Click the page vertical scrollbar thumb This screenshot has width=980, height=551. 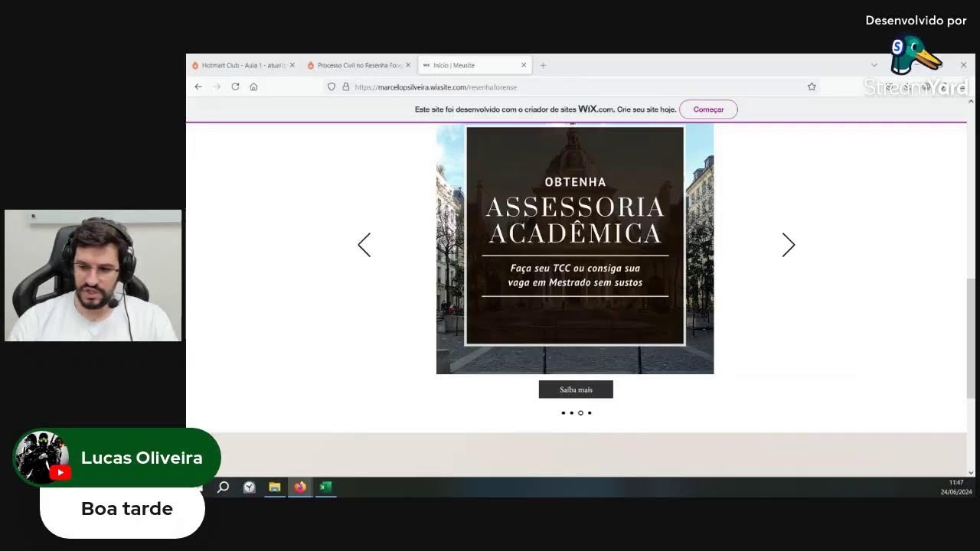click(x=971, y=338)
